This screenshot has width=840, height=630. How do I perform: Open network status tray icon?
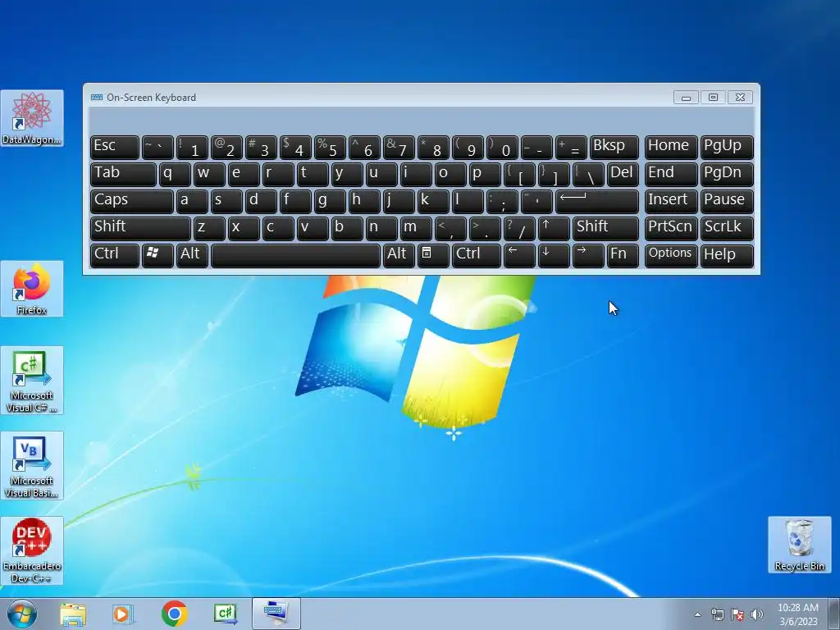click(717, 614)
